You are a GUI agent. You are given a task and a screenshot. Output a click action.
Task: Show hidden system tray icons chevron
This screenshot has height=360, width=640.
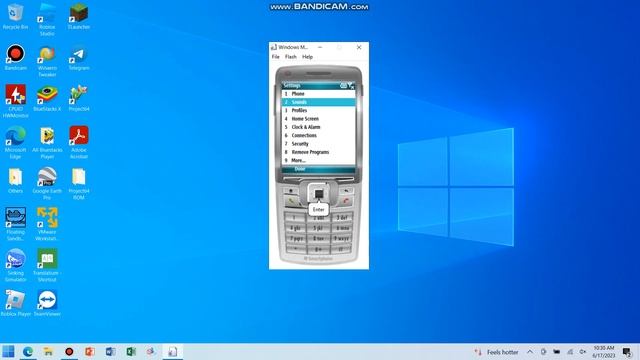coord(530,352)
